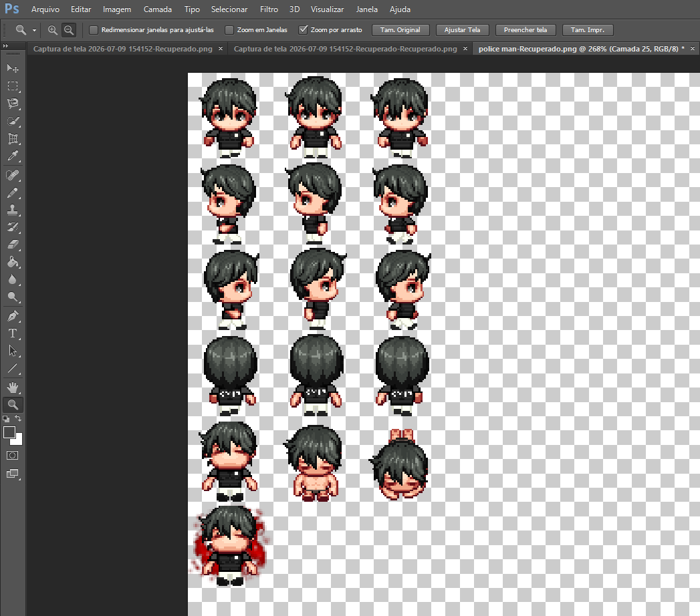Expand the collapsed tools panel arrows
This screenshot has height=616, width=700.
[5, 46]
